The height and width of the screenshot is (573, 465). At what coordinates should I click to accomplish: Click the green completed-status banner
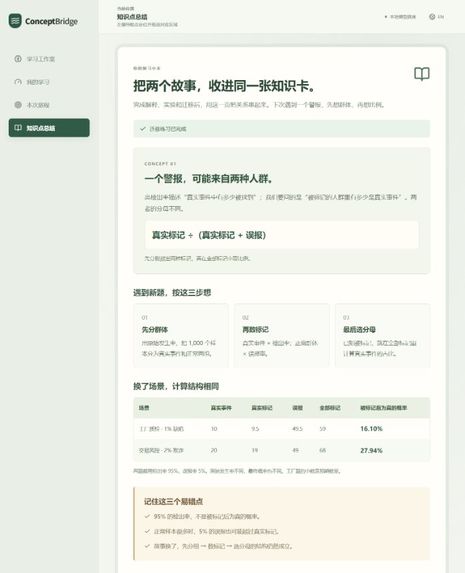pos(281,129)
